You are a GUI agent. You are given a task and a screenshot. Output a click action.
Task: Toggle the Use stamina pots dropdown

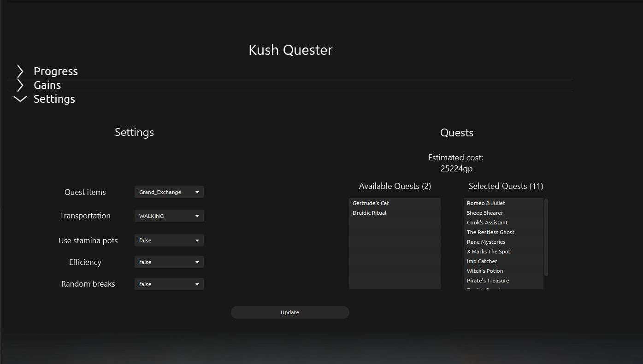coord(169,241)
